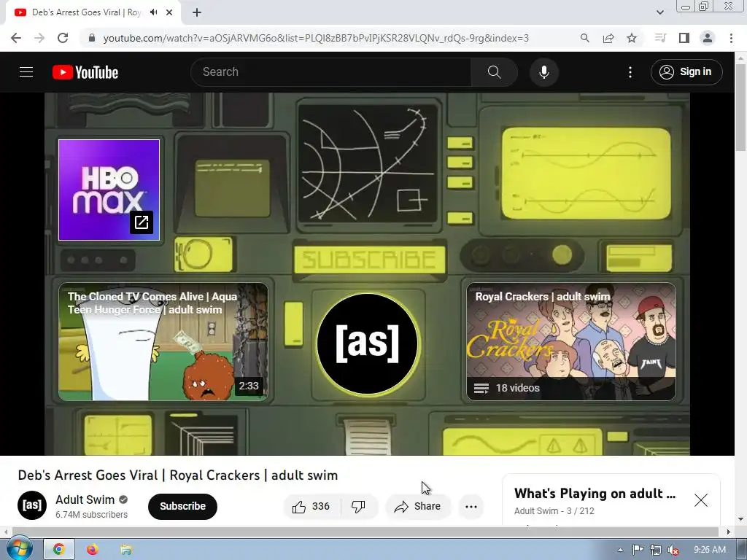Image resolution: width=747 pixels, height=560 pixels.
Task: Open the Adult Swim channel name link
Action: (x=85, y=499)
